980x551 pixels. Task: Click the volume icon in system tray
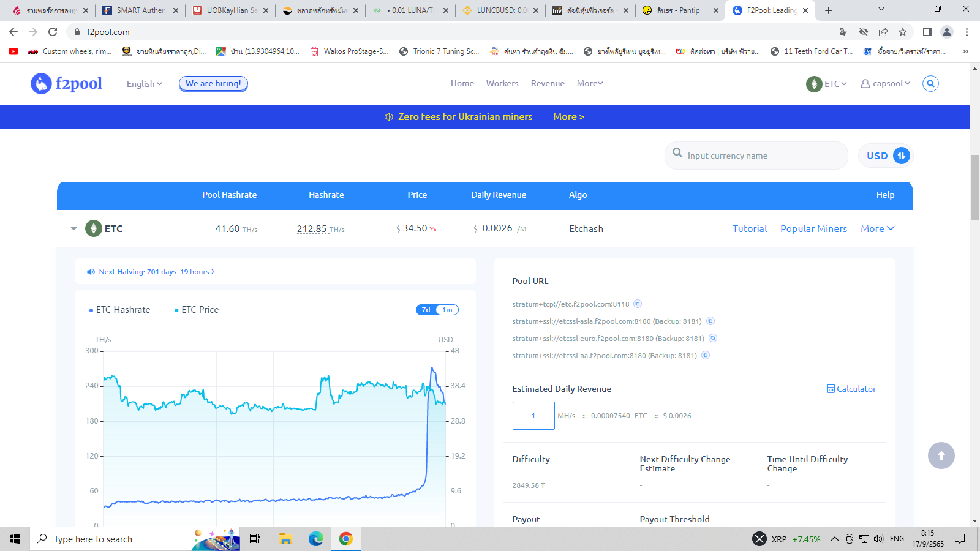879,539
